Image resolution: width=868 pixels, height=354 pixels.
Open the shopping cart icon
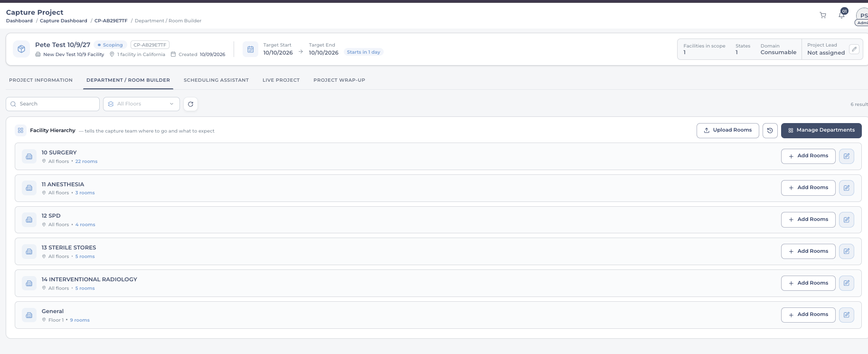(x=823, y=15)
